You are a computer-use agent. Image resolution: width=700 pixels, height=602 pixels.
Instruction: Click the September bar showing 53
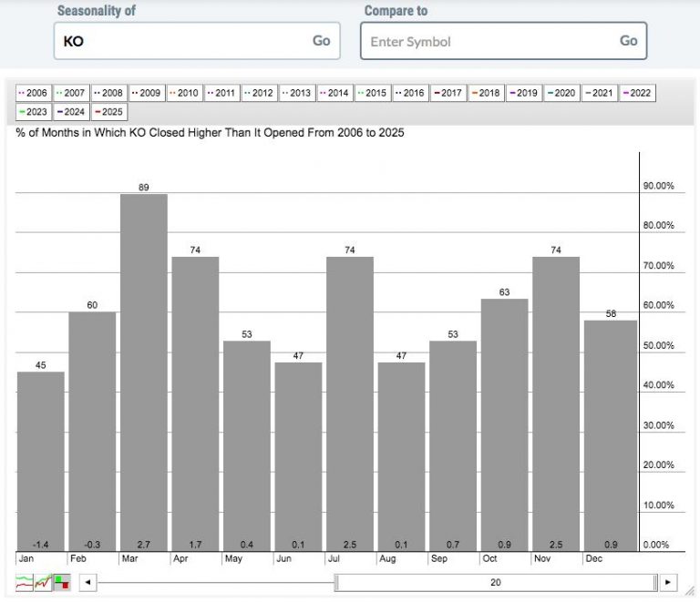pyautogui.click(x=453, y=446)
